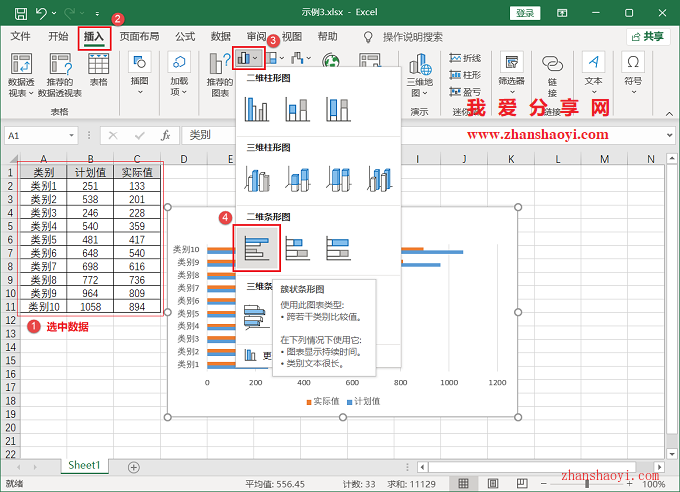Collapse the ribbon with the chevron
Screen dimensions: 680x492
pos(669,114)
